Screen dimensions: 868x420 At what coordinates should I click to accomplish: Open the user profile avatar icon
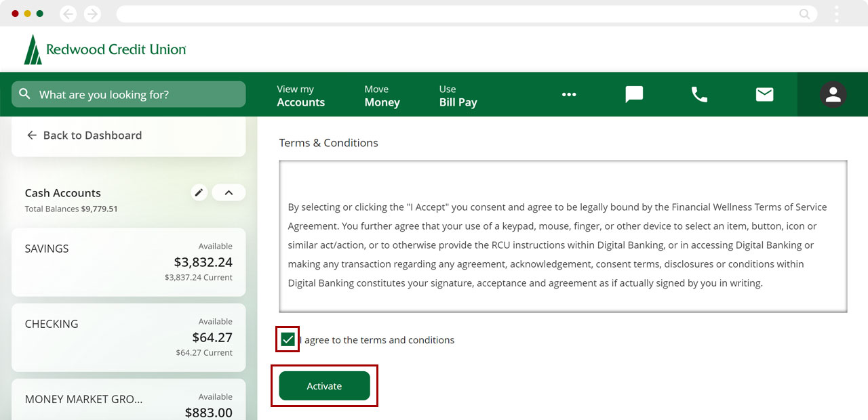833,95
